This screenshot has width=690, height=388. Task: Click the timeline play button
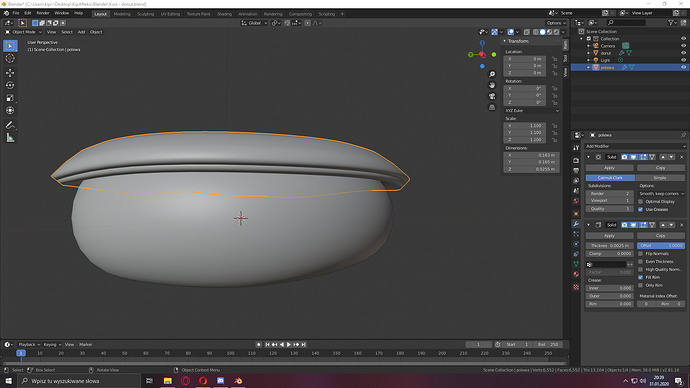(289, 344)
